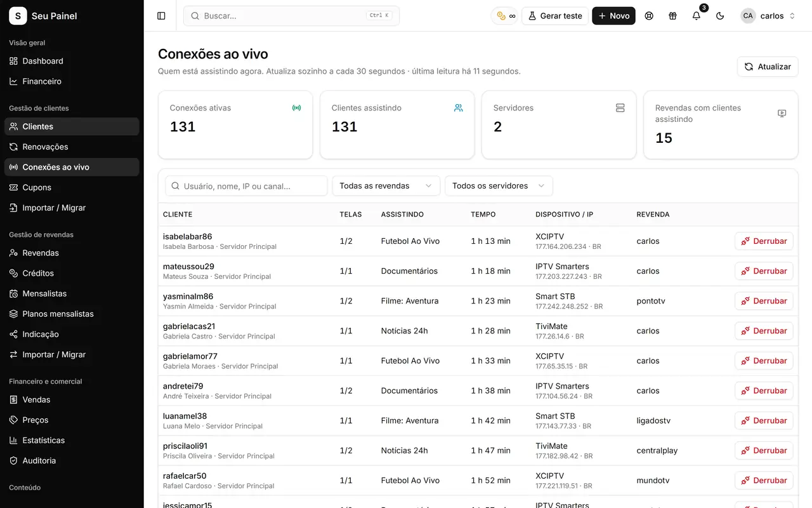
Task: Open Planos mensalistas page
Action: click(x=72, y=314)
